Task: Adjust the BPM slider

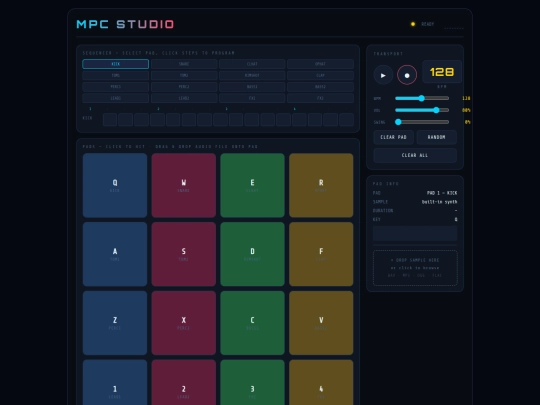Action: click(422, 98)
